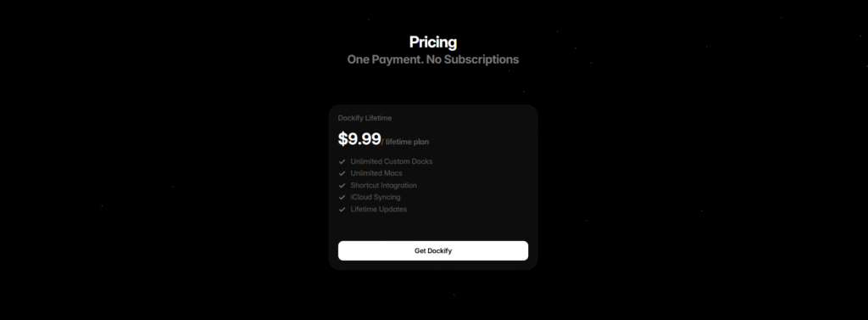
Task: Click the Unlimited Macs feature text
Action: click(x=376, y=173)
